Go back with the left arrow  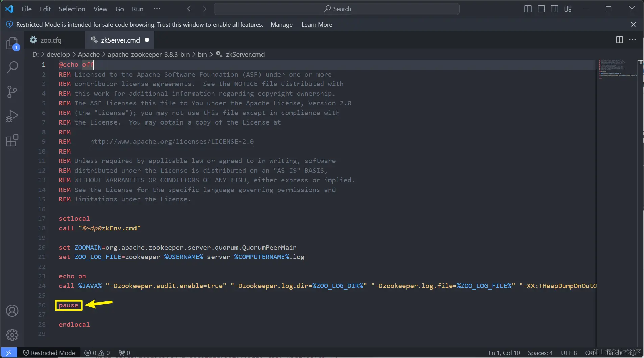pyautogui.click(x=190, y=9)
